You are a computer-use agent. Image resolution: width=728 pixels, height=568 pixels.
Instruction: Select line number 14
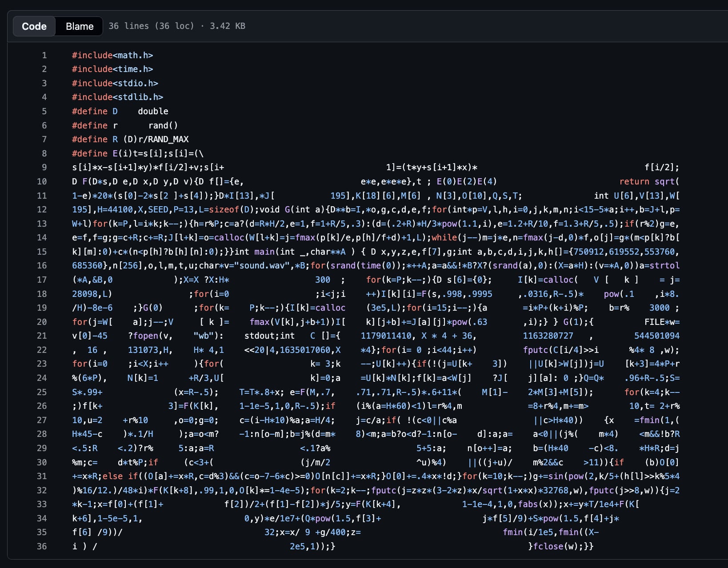(x=42, y=237)
